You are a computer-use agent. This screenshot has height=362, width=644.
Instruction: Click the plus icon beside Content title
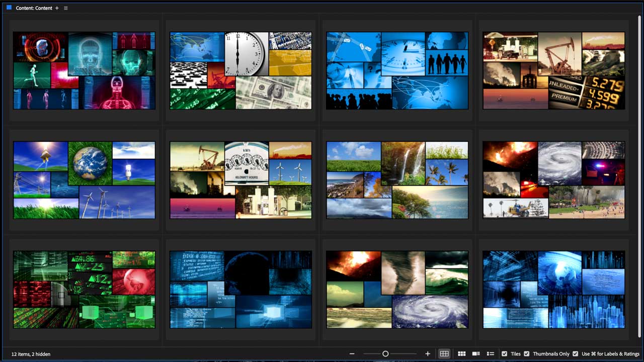[57, 8]
